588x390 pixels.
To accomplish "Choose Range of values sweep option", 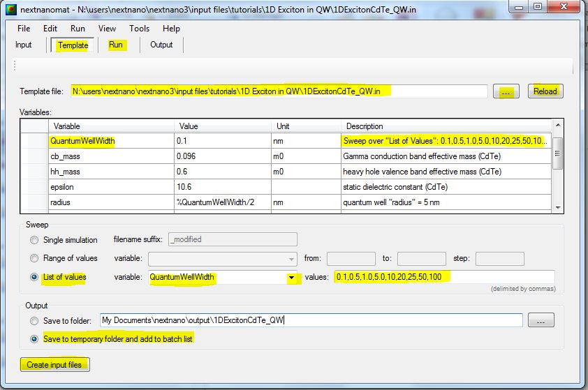I will tap(34, 259).
